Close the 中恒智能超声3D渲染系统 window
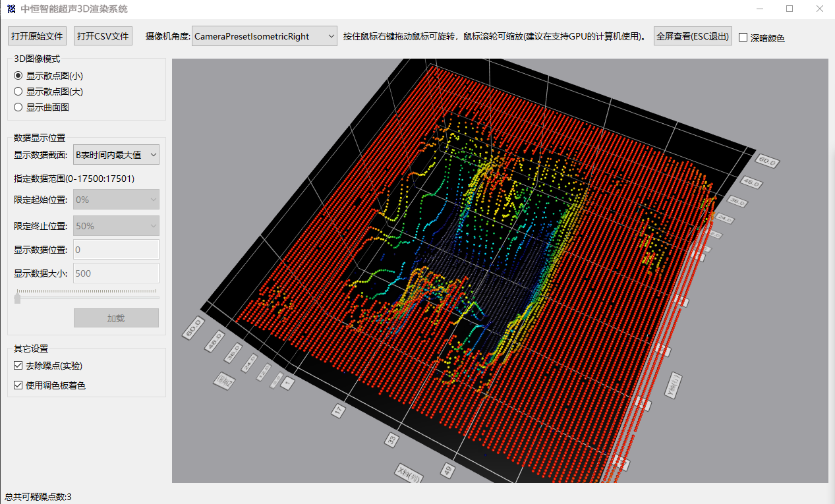835x504 pixels. point(820,9)
